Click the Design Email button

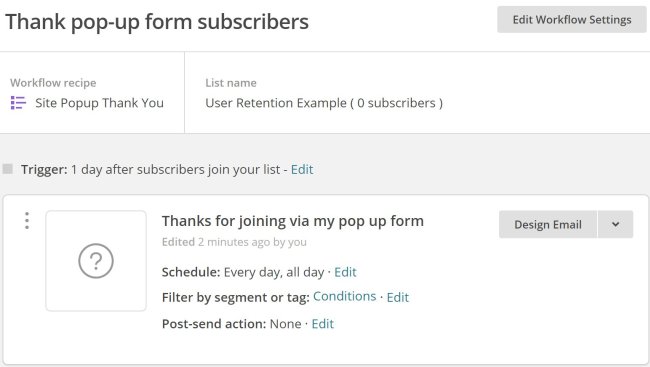[548, 224]
